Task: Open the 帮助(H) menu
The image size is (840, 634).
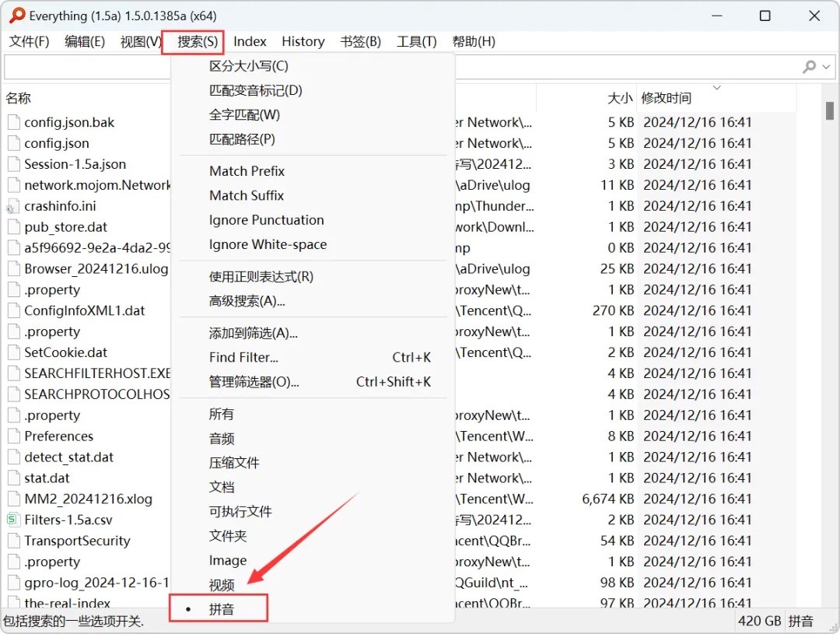Action: 474,41
